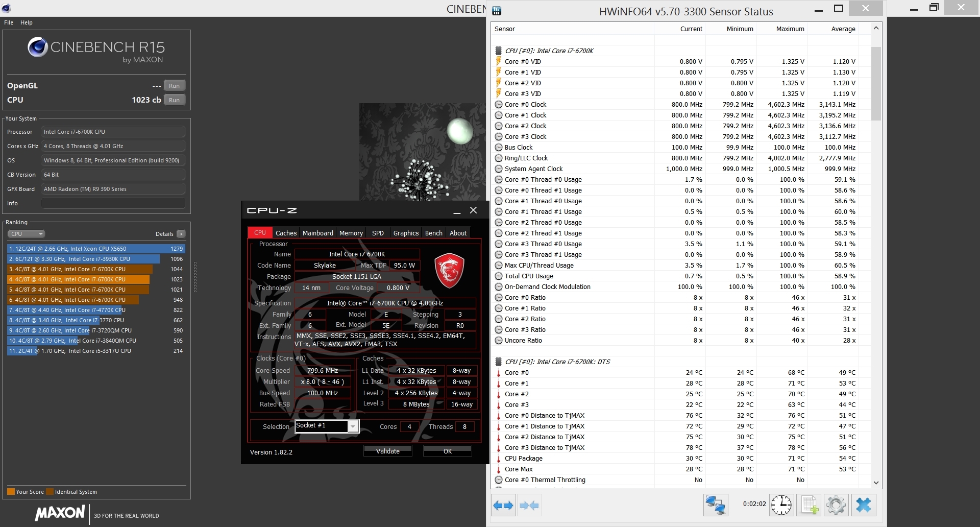The image size is (980, 527).
Task: Click Cinebench R15 sphere logo
Action: click(38, 47)
